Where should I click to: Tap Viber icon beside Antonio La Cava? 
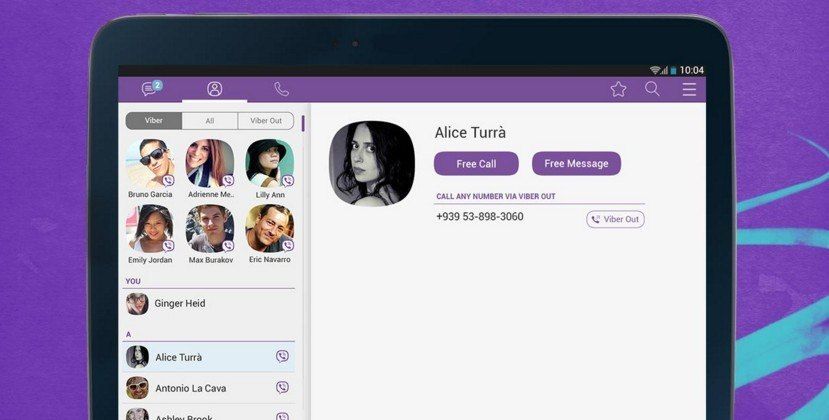(282, 387)
